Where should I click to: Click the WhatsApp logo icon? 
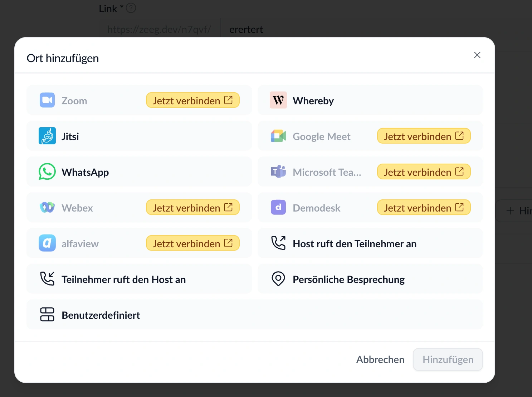pos(47,172)
